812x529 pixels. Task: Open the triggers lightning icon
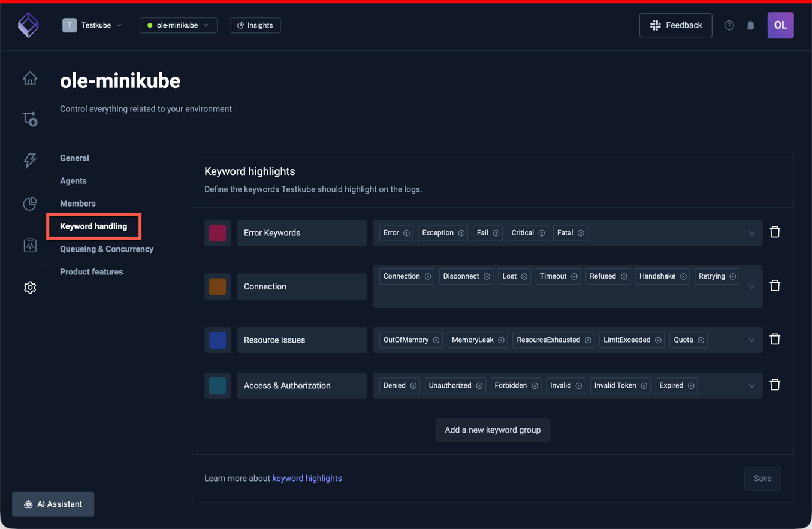coord(30,161)
